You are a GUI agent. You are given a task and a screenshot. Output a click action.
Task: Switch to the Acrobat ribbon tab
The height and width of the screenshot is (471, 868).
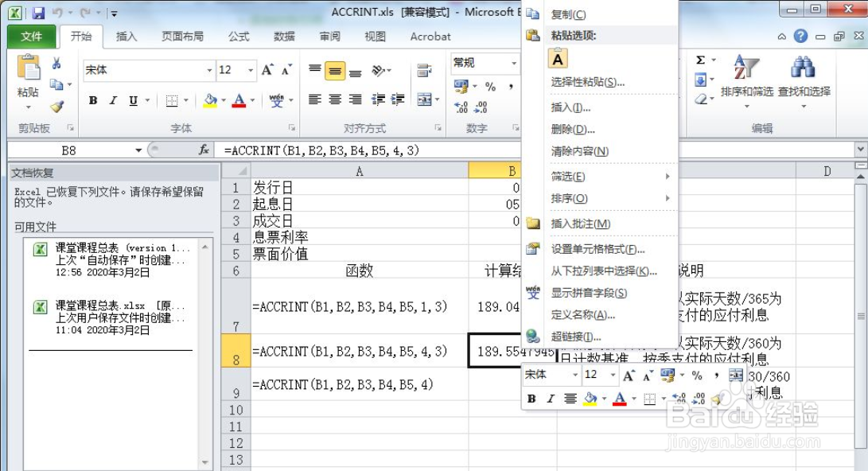point(430,37)
